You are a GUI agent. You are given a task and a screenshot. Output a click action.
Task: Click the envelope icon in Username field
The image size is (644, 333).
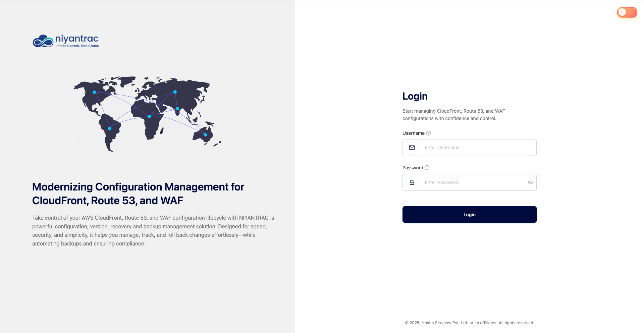[x=412, y=148]
